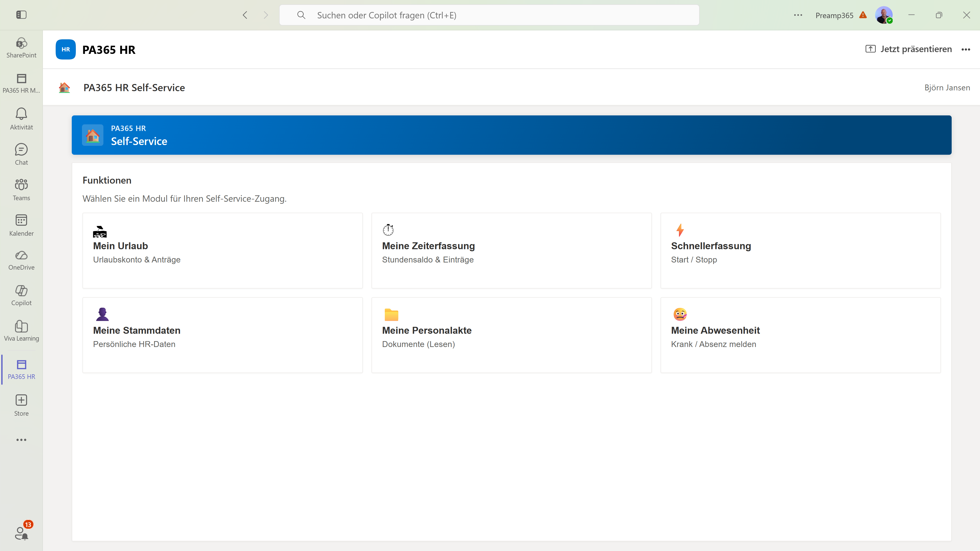Click the Self-Service banner title
The height and width of the screenshot is (551, 980).
pyautogui.click(x=139, y=141)
